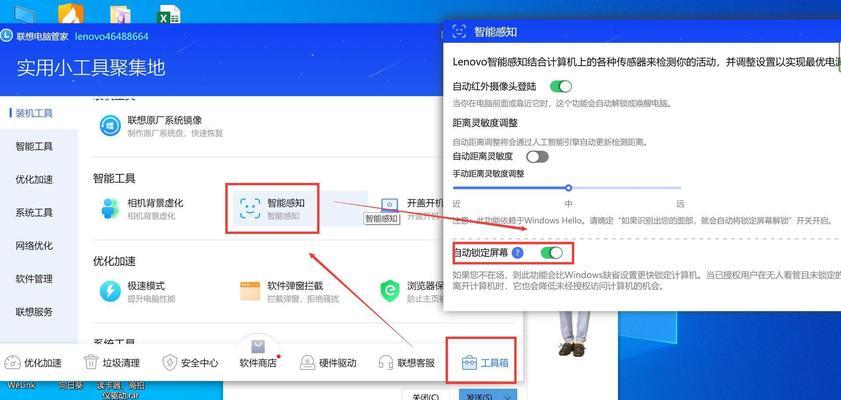Viewport: 841px width, 400px height.
Task: Launch the 智能感知 tool in 智能工具 section
Action: (272, 209)
